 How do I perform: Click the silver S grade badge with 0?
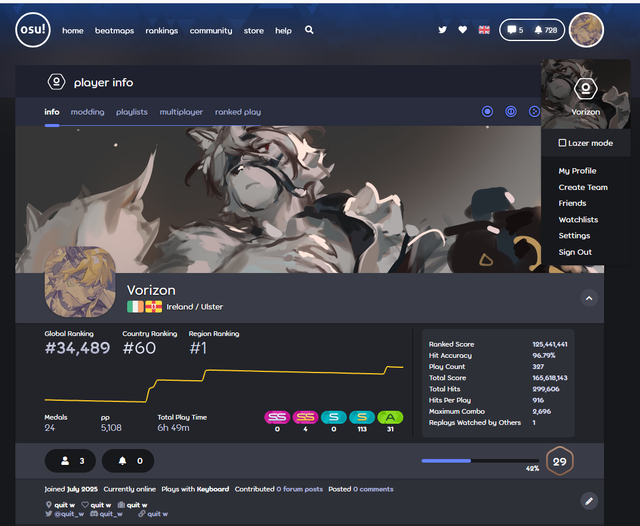334,417
